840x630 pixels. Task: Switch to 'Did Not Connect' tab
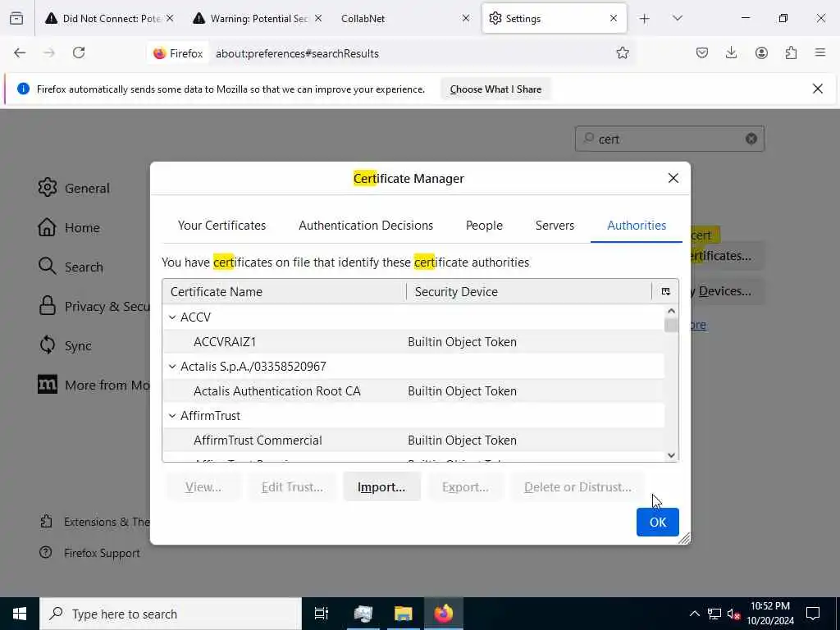tap(112, 19)
